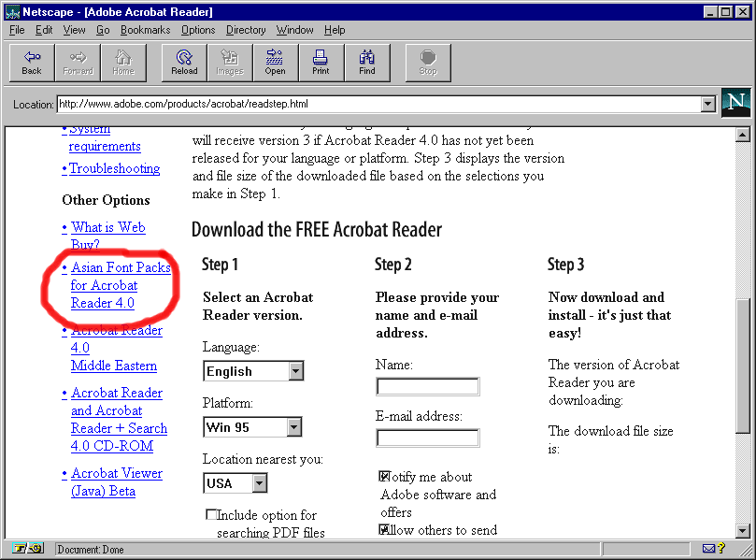Click the Open location toolbar icon
The image size is (756, 560).
275,62
